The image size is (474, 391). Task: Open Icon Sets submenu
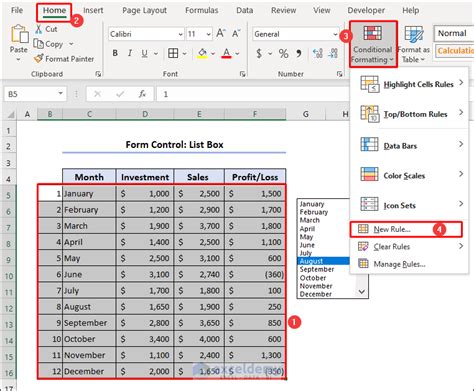click(x=409, y=205)
